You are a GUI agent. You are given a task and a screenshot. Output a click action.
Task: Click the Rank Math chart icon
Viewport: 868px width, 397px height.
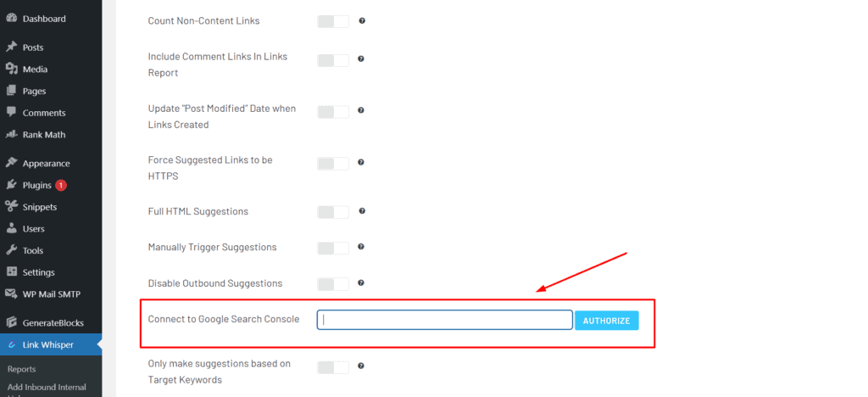click(x=11, y=135)
